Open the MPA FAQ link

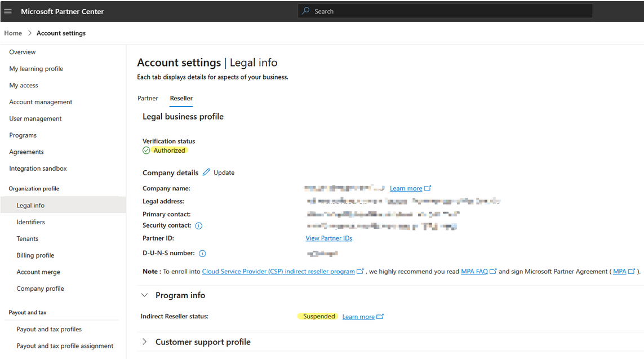[473, 271]
